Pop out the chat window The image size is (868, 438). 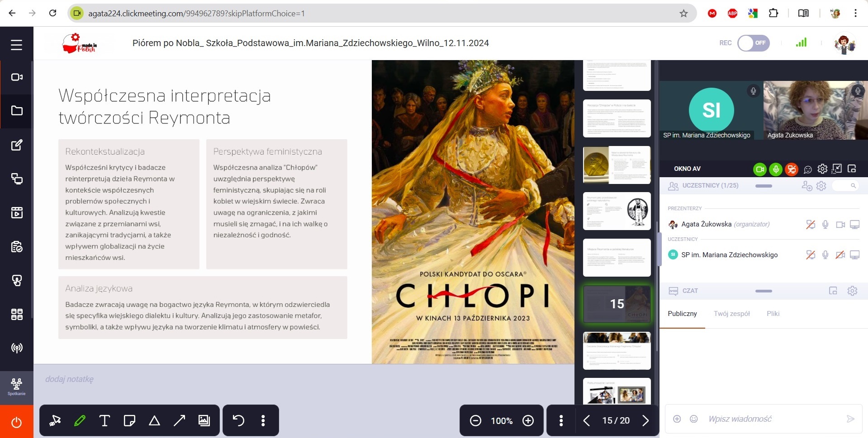pyautogui.click(x=833, y=291)
